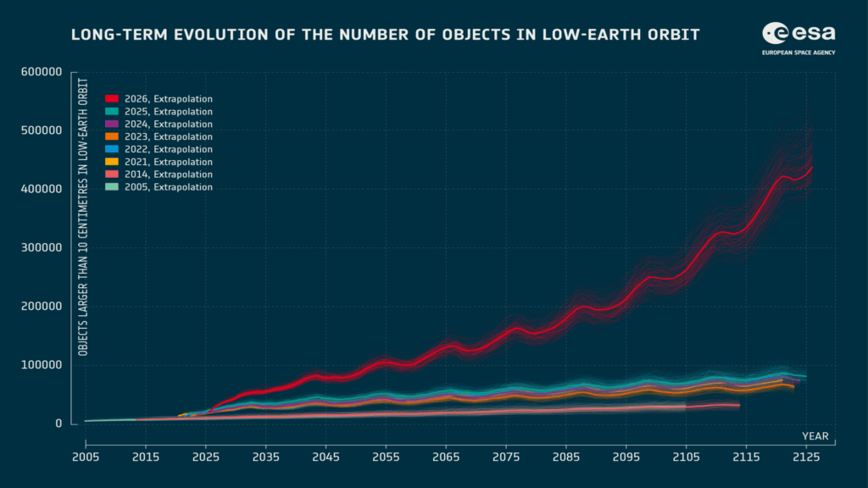This screenshot has height=488, width=868.
Task: Click the end of the red 2026 curve
Action: pyautogui.click(x=811, y=167)
